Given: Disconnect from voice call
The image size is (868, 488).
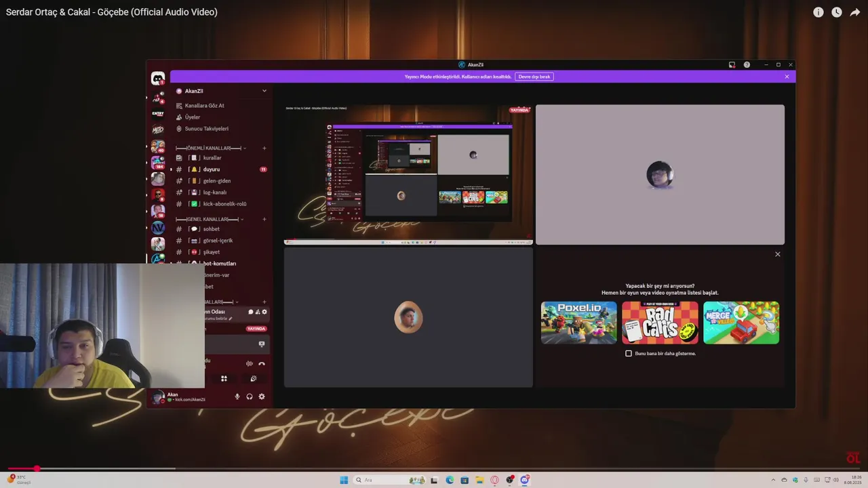Looking at the screenshot, I should [x=262, y=364].
